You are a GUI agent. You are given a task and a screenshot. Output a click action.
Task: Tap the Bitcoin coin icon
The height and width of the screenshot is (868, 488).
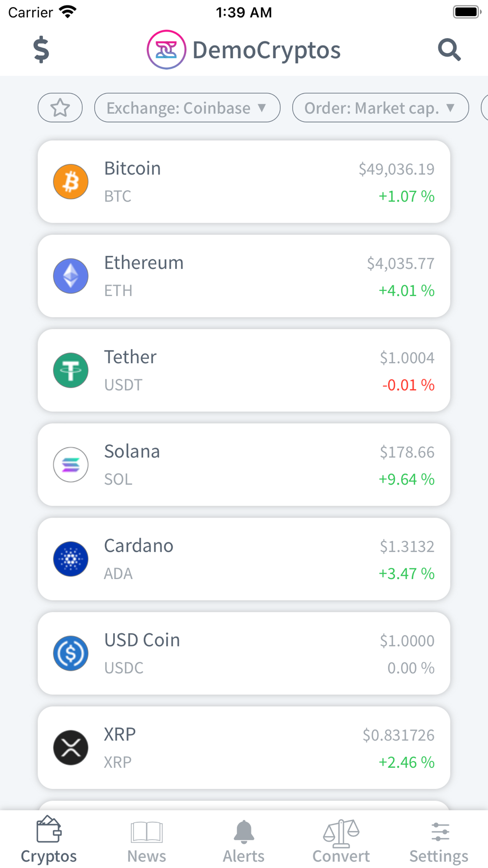71,182
